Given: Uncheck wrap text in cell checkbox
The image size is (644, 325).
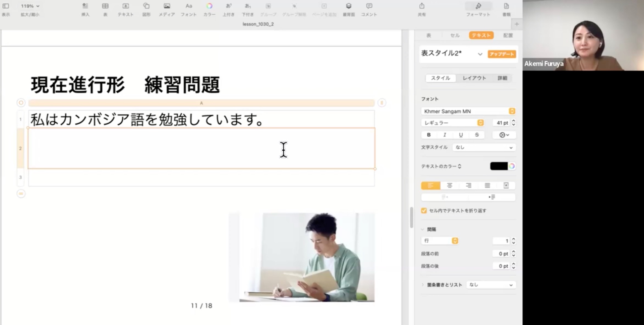Looking at the screenshot, I should pos(424,211).
